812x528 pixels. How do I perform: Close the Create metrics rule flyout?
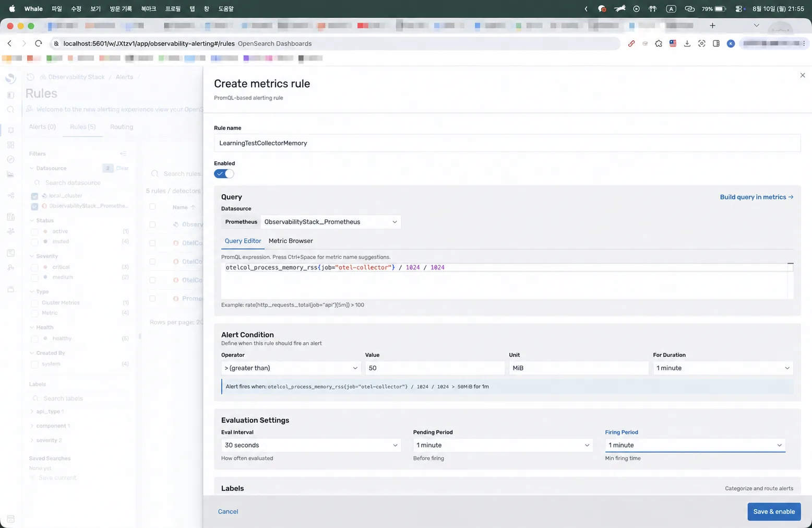tap(803, 76)
